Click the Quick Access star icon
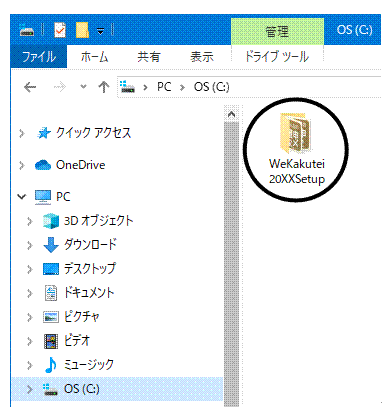The width and height of the screenshot is (387, 417). [44, 133]
